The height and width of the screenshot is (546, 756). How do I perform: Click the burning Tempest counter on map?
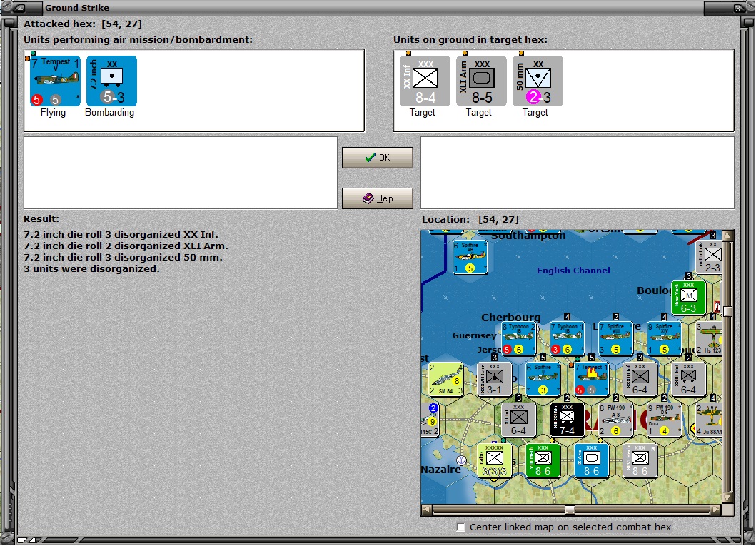[x=592, y=379]
